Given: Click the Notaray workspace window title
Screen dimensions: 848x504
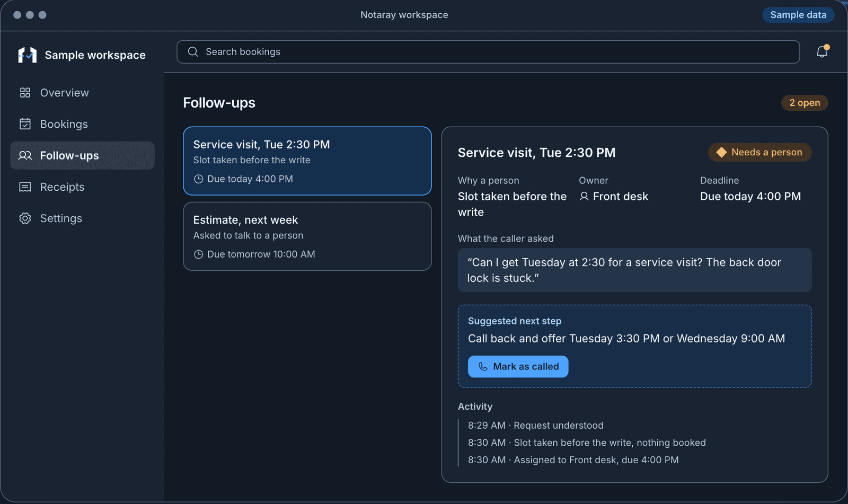Looking at the screenshot, I should click(404, 15).
